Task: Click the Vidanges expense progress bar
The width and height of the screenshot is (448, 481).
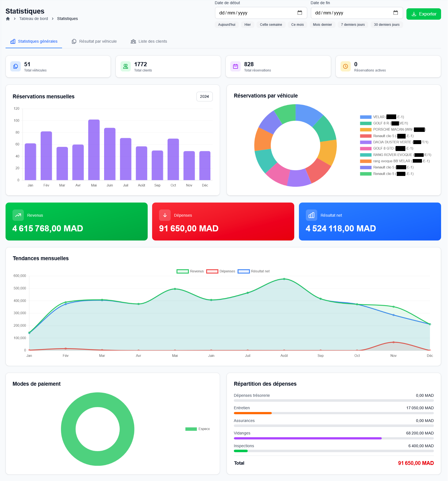Action: point(307,438)
